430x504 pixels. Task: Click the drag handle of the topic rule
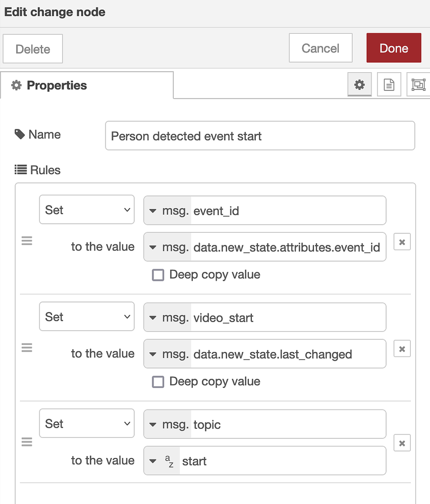tap(27, 442)
